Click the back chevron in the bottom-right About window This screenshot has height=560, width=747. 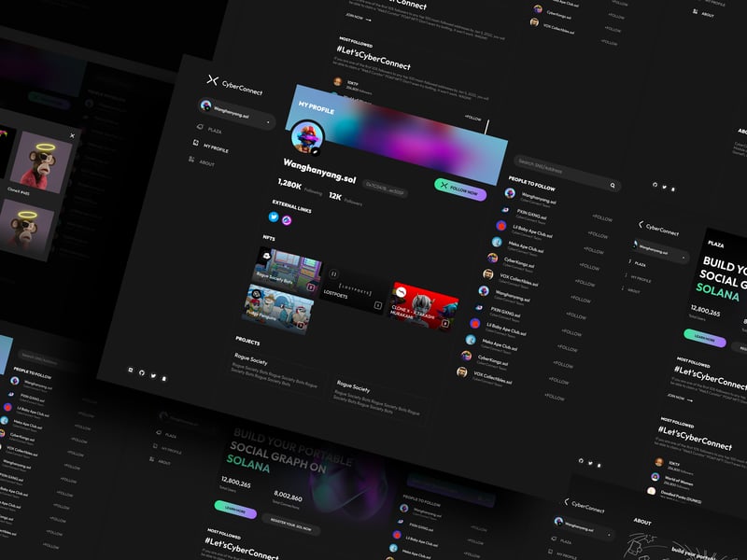pyautogui.click(x=566, y=501)
